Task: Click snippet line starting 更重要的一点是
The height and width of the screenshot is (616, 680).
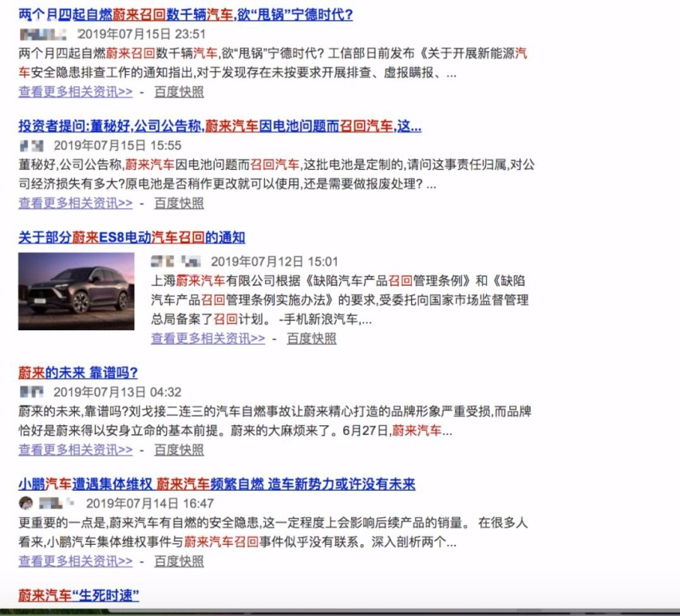Action: pos(273,523)
